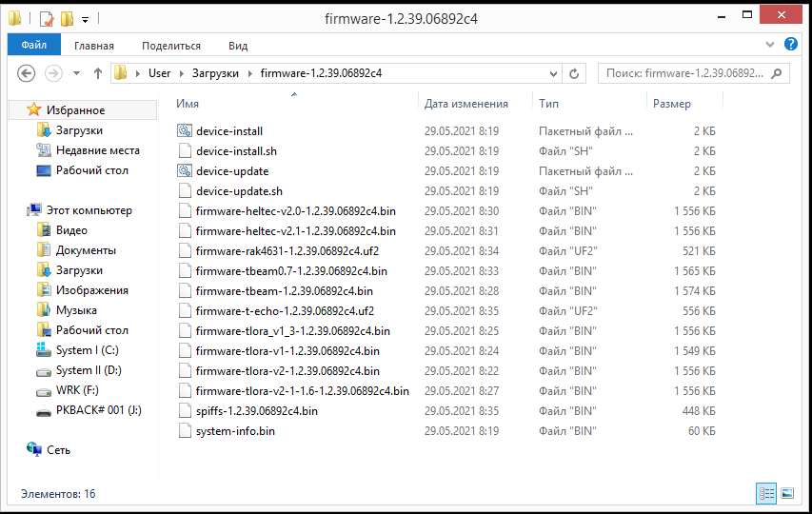This screenshot has width=812, height=514.
Task: Open Help with the question mark icon
Action: tap(790, 44)
